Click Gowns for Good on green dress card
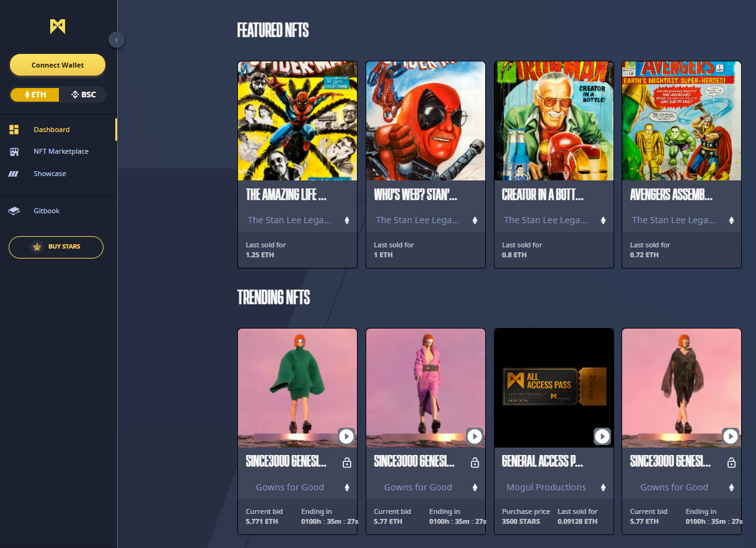The image size is (756, 548). click(290, 487)
